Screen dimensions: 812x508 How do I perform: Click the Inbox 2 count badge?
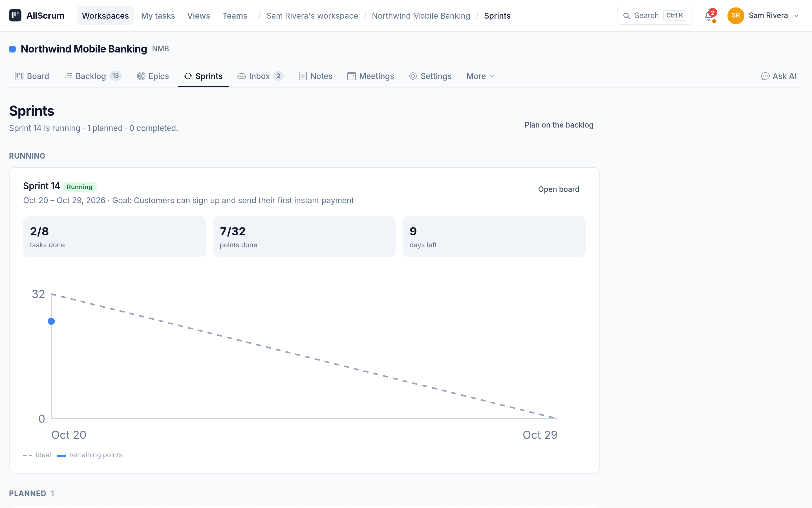tap(278, 76)
